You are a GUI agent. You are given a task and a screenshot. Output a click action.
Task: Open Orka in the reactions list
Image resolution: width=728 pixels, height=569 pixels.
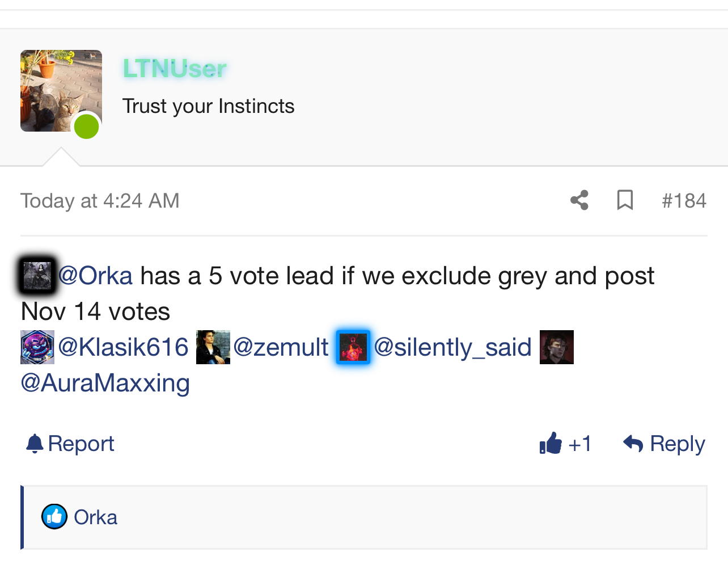(95, 517)
